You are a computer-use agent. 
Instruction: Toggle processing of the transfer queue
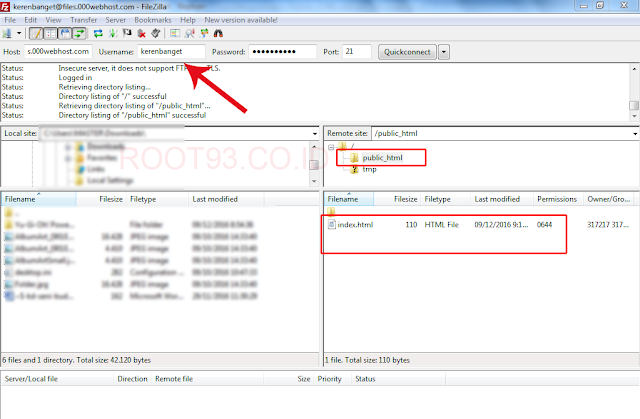[113, 33]
